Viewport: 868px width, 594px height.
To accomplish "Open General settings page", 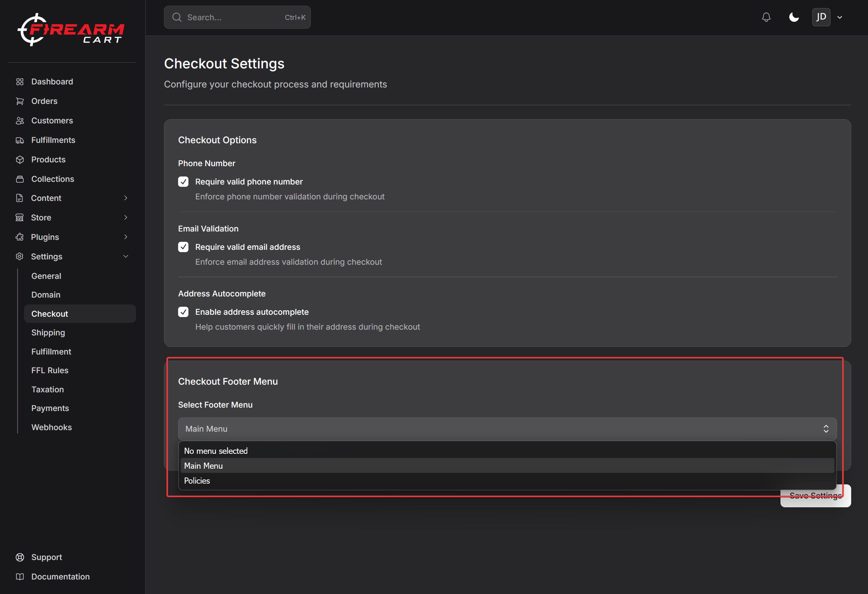I will 80,276.
